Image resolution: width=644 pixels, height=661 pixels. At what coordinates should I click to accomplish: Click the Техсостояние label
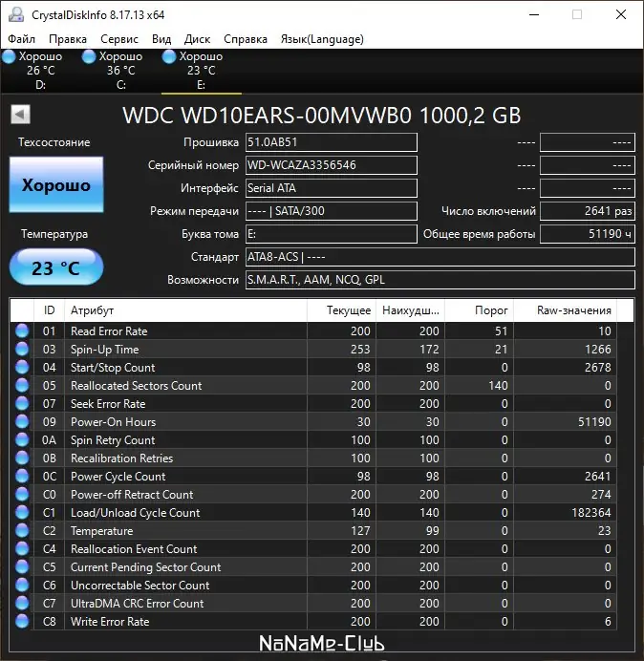pos(54,142)
